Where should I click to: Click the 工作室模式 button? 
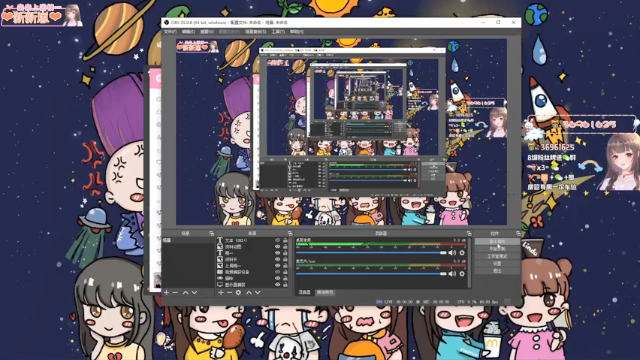497,256
